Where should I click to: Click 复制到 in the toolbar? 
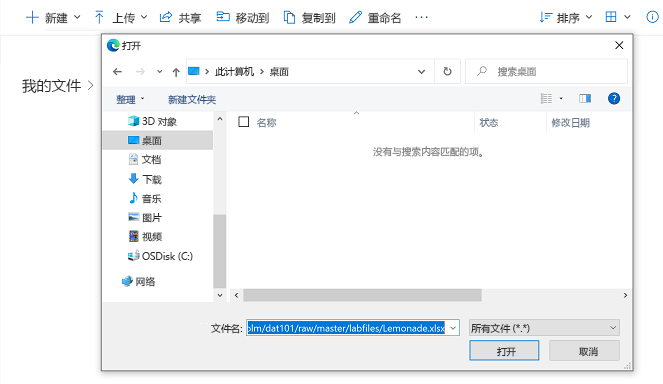(x=310, y=18)
